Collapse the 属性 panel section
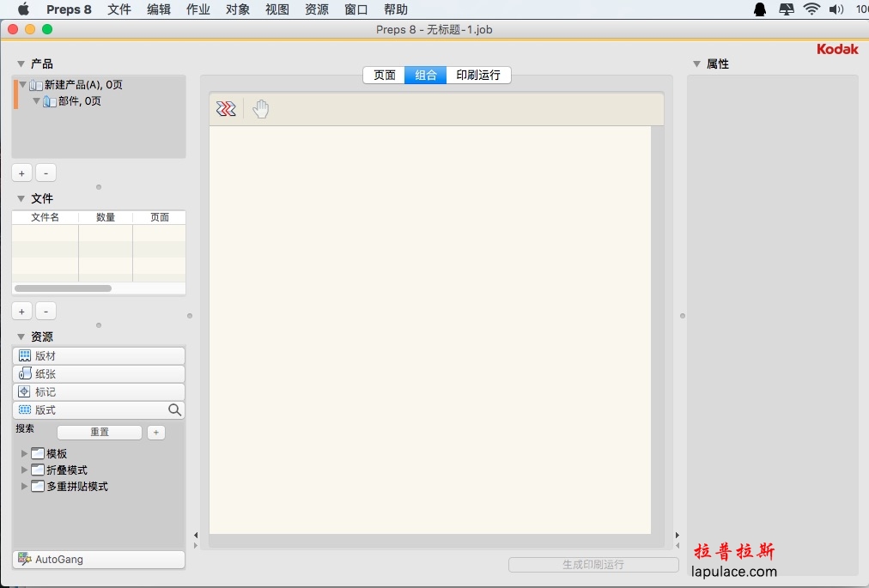 click(x=696, y=64)
